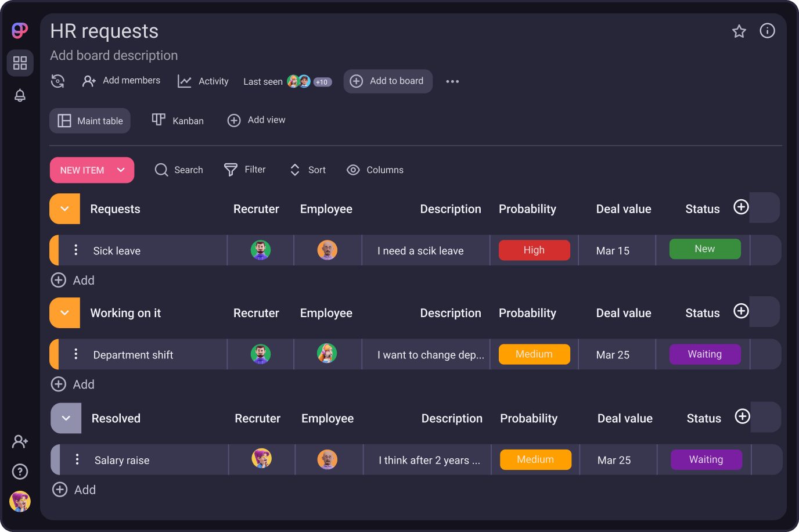This screenshot has height=532, width=799.
Task: Open the Activity panel
Action: tap(203, 81)
